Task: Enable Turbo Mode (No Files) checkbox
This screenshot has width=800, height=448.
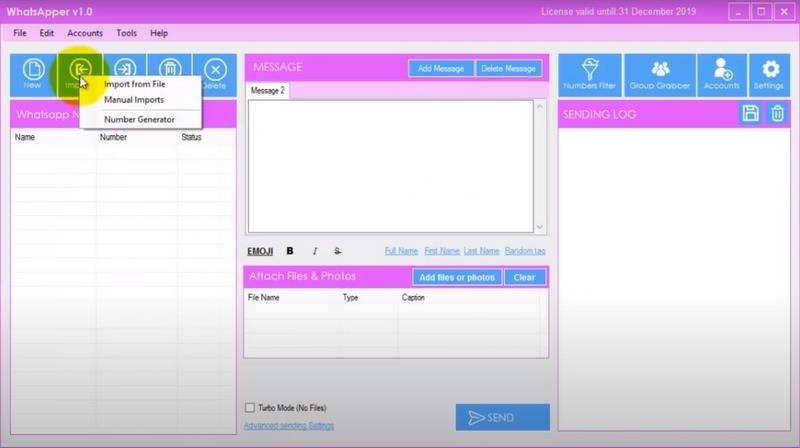Action: [x=249, y=408]
